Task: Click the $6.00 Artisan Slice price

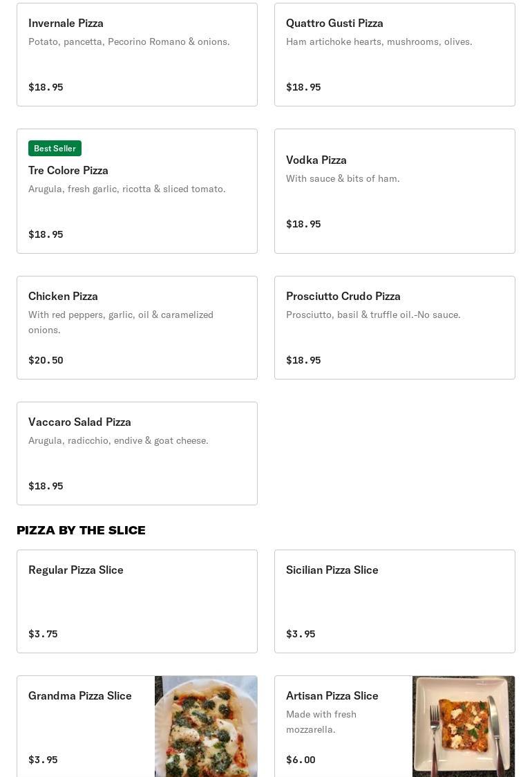Action: coord(301,760)
